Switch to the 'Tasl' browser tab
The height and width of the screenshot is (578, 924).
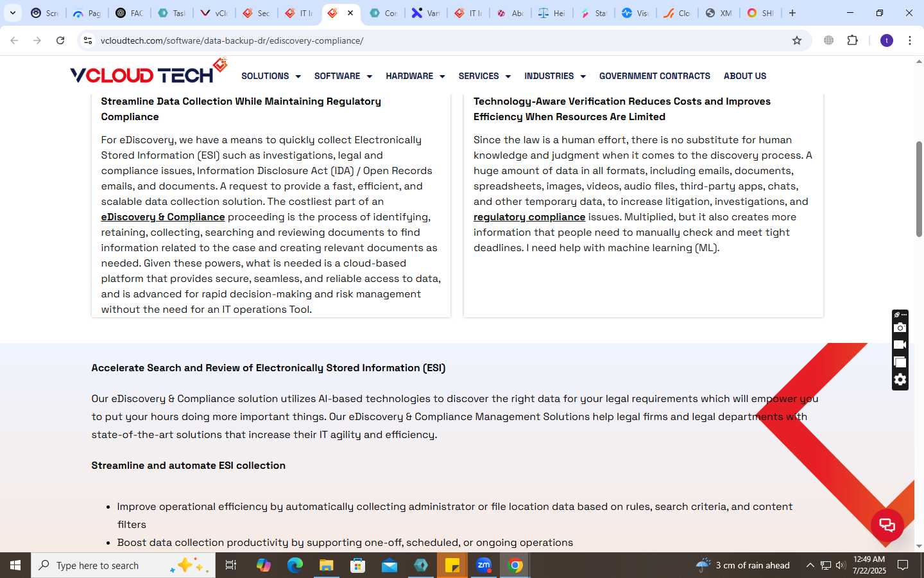[171, 13]
